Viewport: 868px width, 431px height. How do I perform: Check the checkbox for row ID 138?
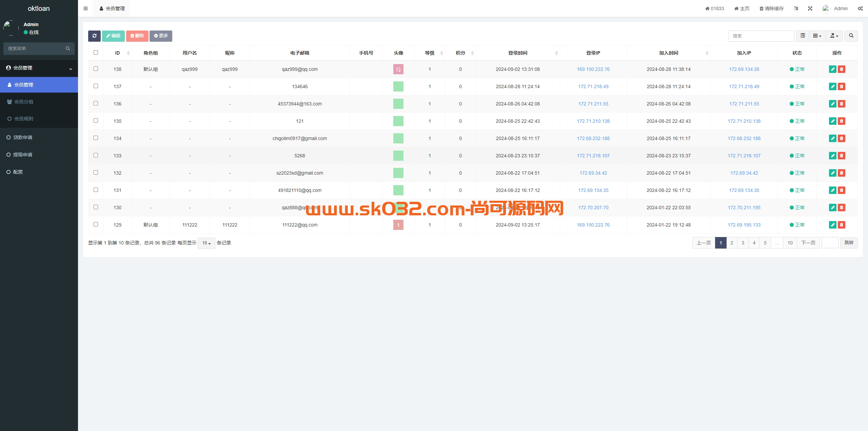click(x=96, y=69)
